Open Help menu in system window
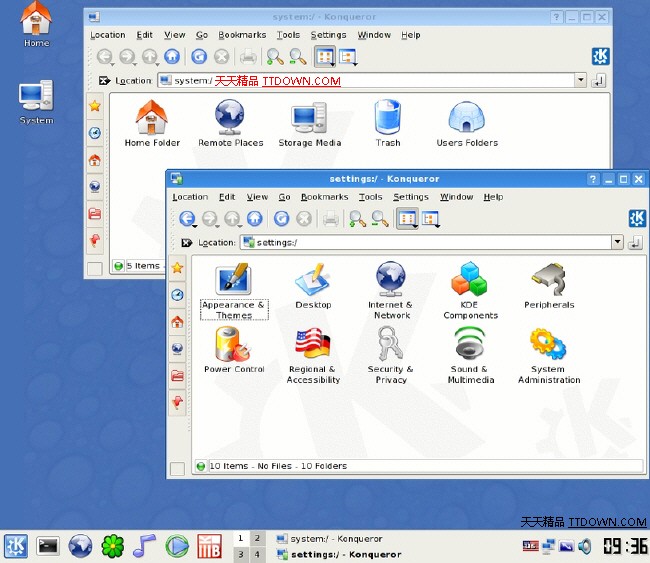The width and height of the screenshot is (650, 563). pyautogui.click(x=411, y=35)
